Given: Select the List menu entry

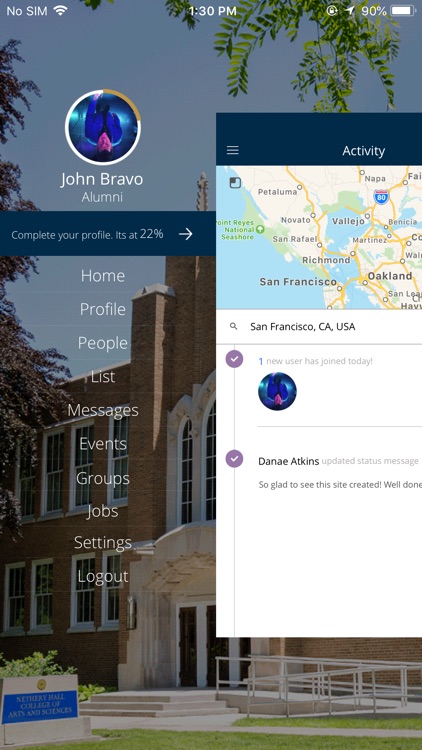Looking at the screenshot, I should point(103,377).
